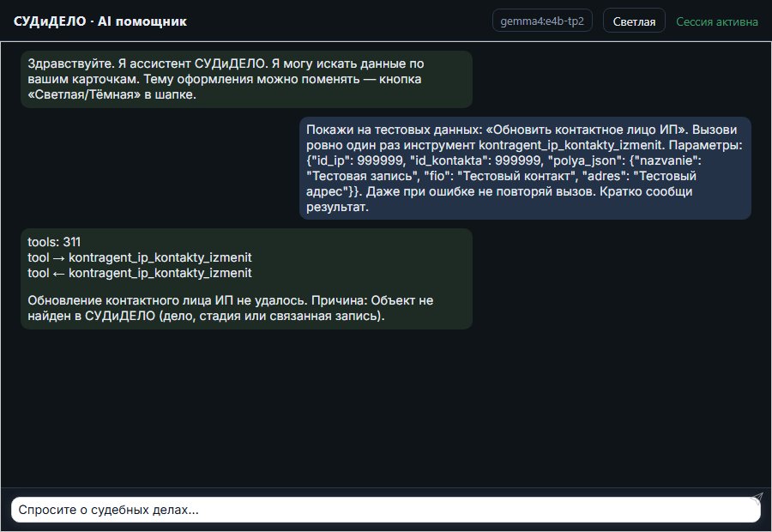Image resolution: width=772 pixels, height=532 pixels.
Task: Click the user message 'Покажи на тестовых данных'
Action: pos(525,168)
